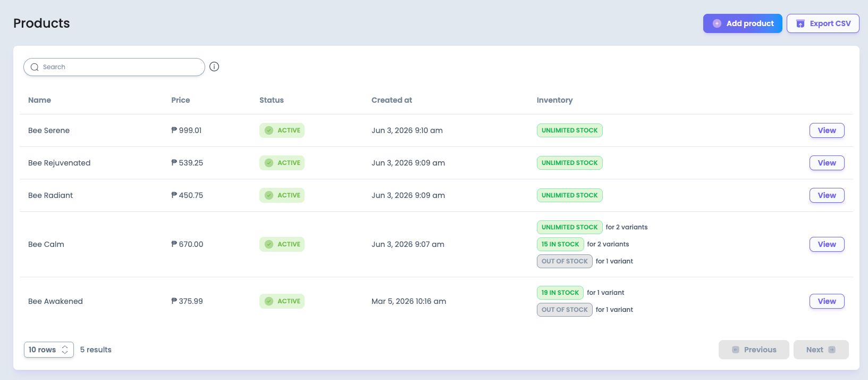
Task: Click the Products page heading
Action: click(x=41, y=23)
